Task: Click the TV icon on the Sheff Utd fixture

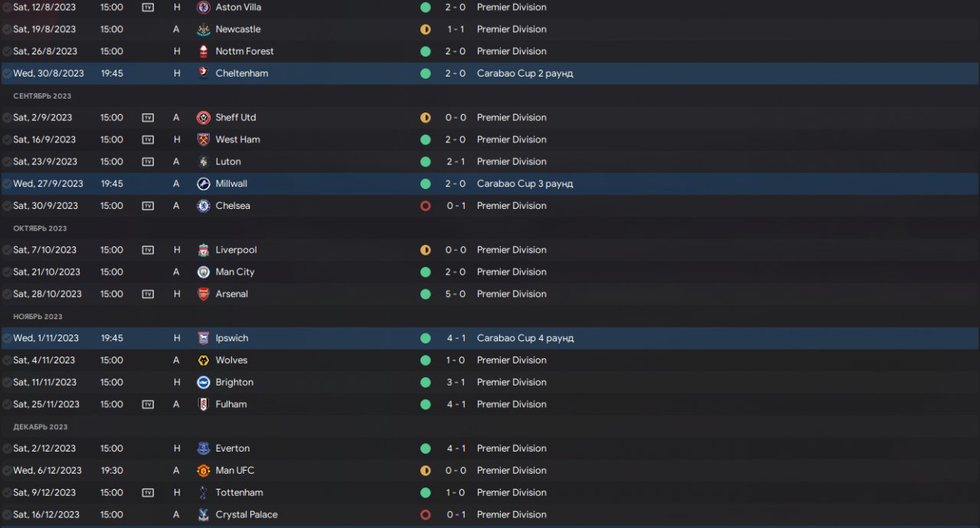Action: click(x=148, y=118)
